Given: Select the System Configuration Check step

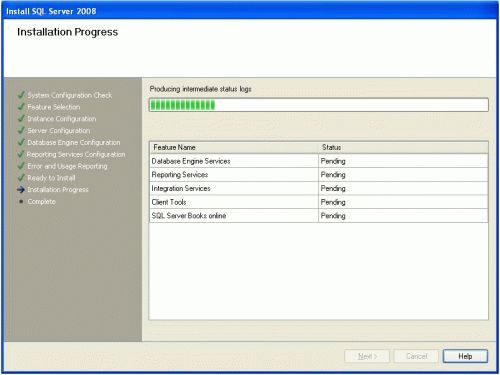Looking at the screenshot, I should click(70, 95).
